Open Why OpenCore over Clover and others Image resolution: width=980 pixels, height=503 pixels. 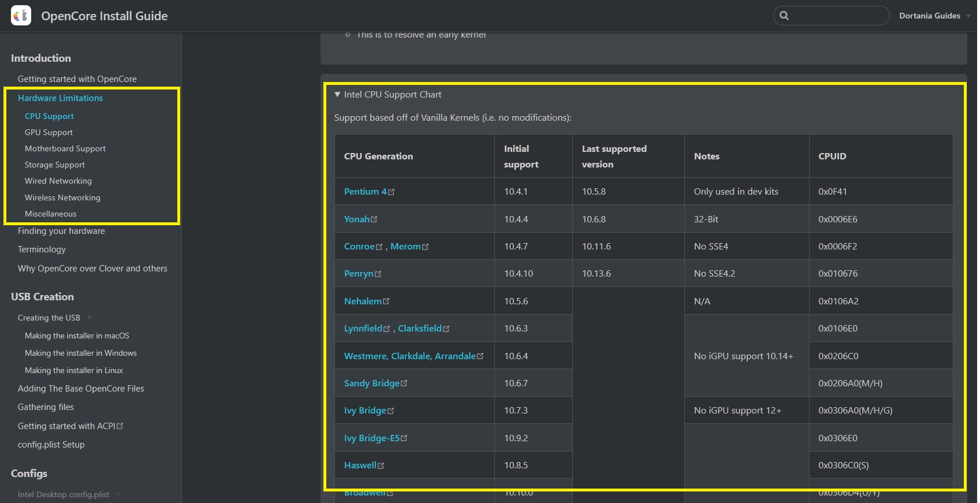point(92,269)
